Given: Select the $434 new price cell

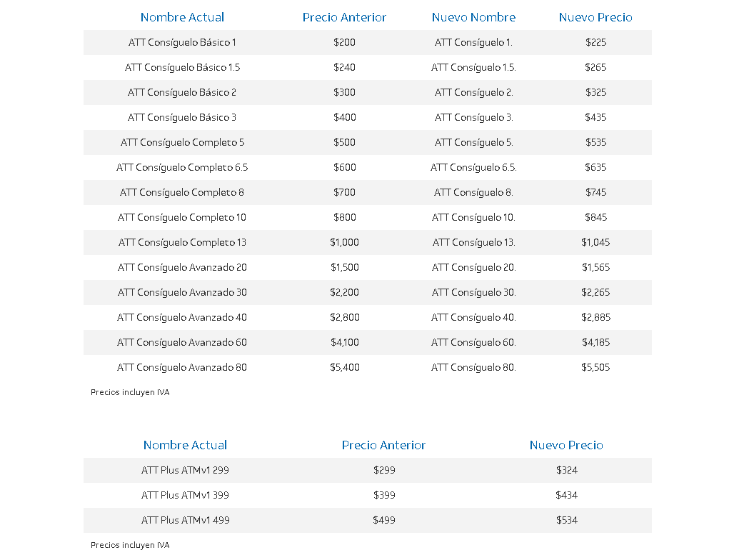Looking at the screenshot, I should pyautogui.click(x=566, y=495).
